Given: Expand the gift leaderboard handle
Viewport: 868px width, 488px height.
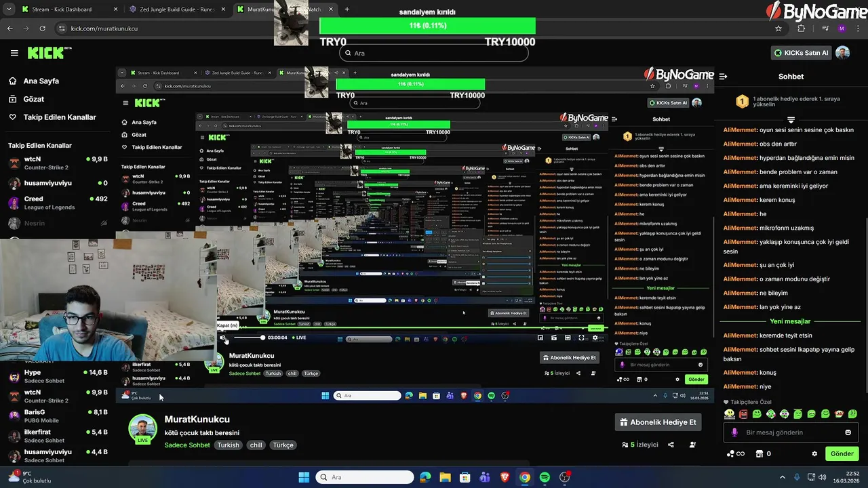Looking at the screenshot, I should click(791, 119).
